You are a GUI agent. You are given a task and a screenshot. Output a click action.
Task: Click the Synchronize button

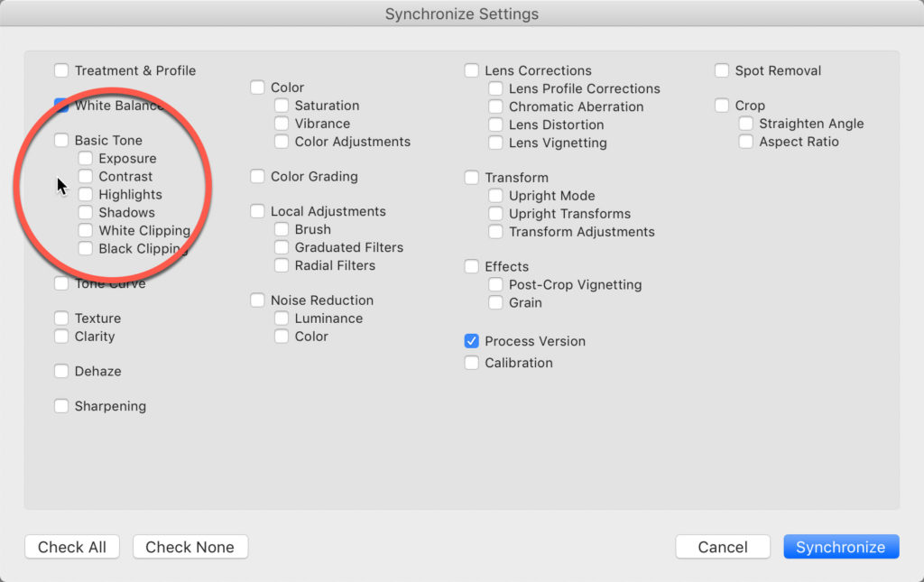pyautogui.click(x=841, y=547)
